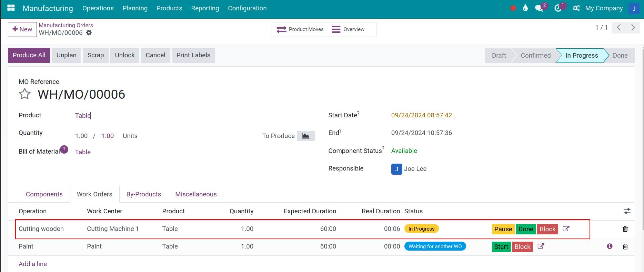Click Joe Lee avatar icon
This screenshot has width=644, height=272.
pyautogui.click(x=396, y=169)
